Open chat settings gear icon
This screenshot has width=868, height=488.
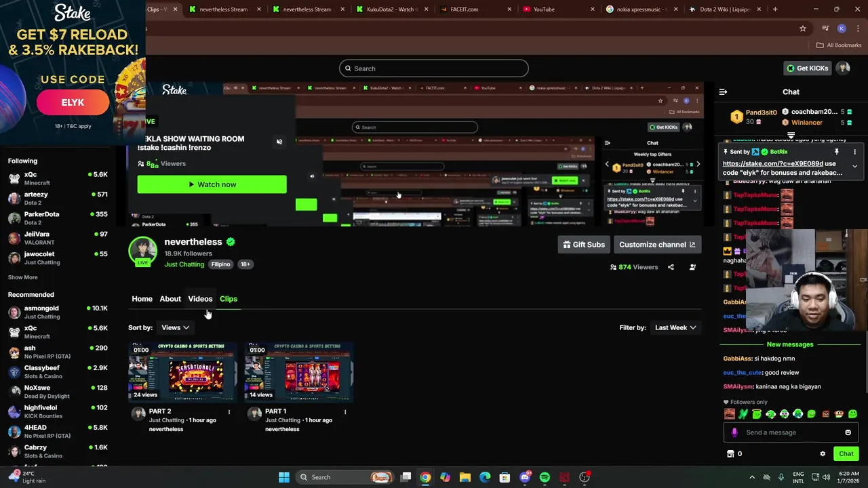pos(823,454)
